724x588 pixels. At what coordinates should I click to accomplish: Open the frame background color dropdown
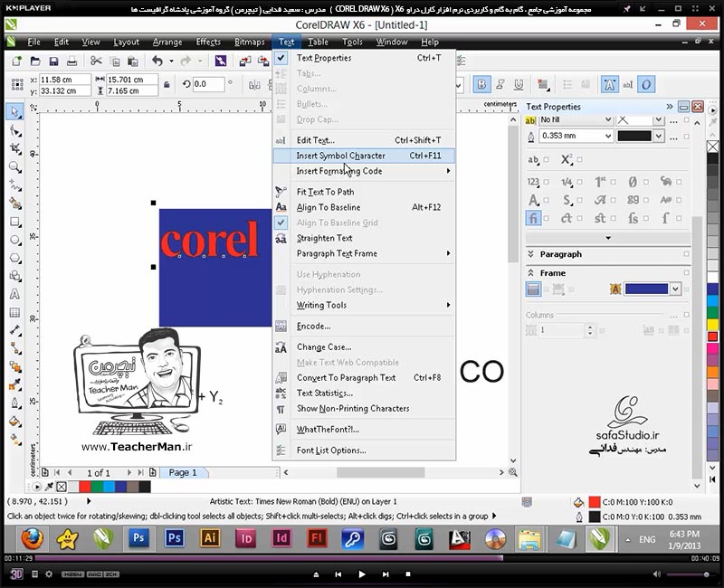coord(675,289)
